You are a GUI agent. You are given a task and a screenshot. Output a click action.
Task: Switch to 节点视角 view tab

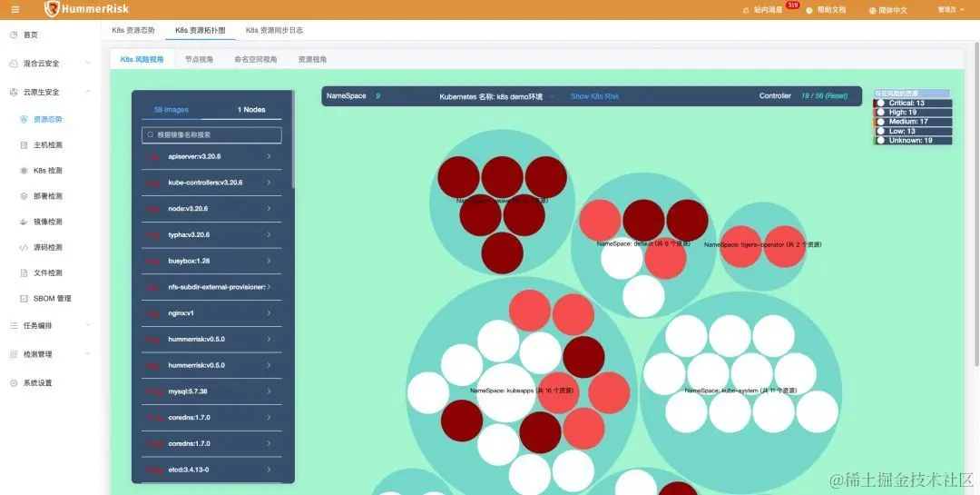pos(199,59)
